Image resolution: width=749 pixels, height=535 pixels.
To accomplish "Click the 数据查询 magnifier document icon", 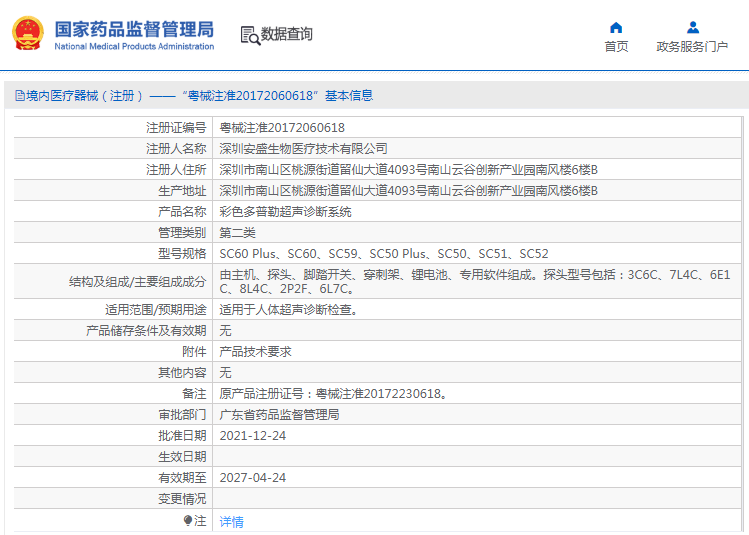I will pos(249,35).
